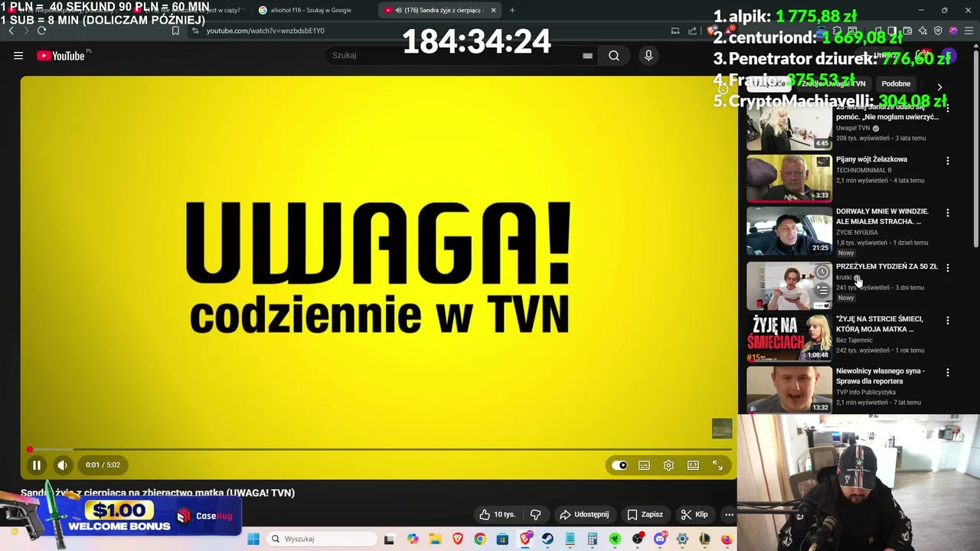Open options for PRZEŻYŁEM TYDZIEŃ ZA 50 ZŁ video
The width and height of the screenshot is (980, 551).
click(948, 268)
